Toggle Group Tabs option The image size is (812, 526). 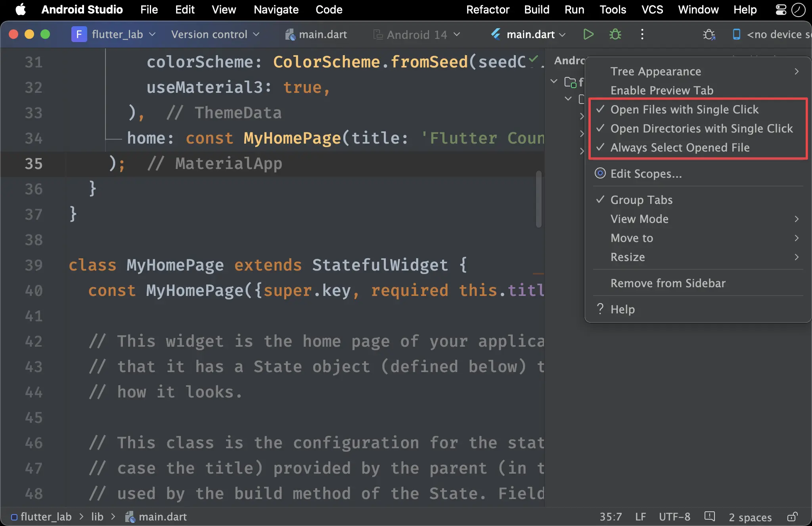(698, 200)
